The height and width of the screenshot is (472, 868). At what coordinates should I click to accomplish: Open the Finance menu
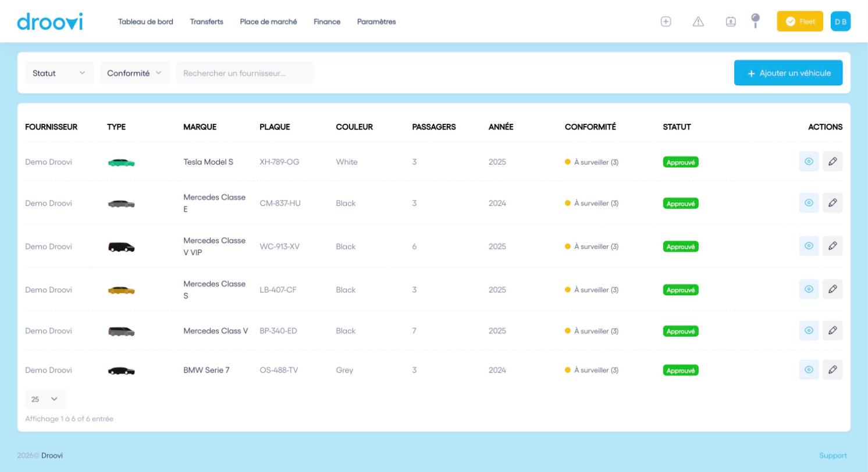[327, 22]
